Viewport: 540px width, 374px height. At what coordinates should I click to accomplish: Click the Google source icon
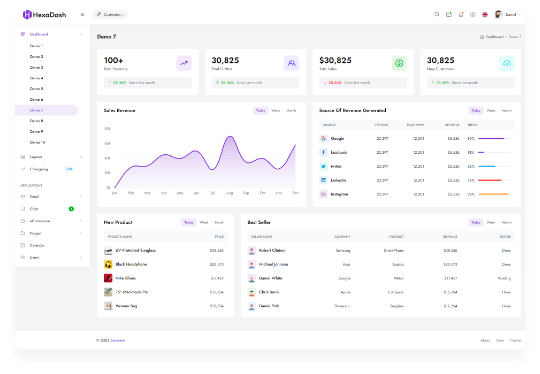pyautogui.click(x=323, y=138)
